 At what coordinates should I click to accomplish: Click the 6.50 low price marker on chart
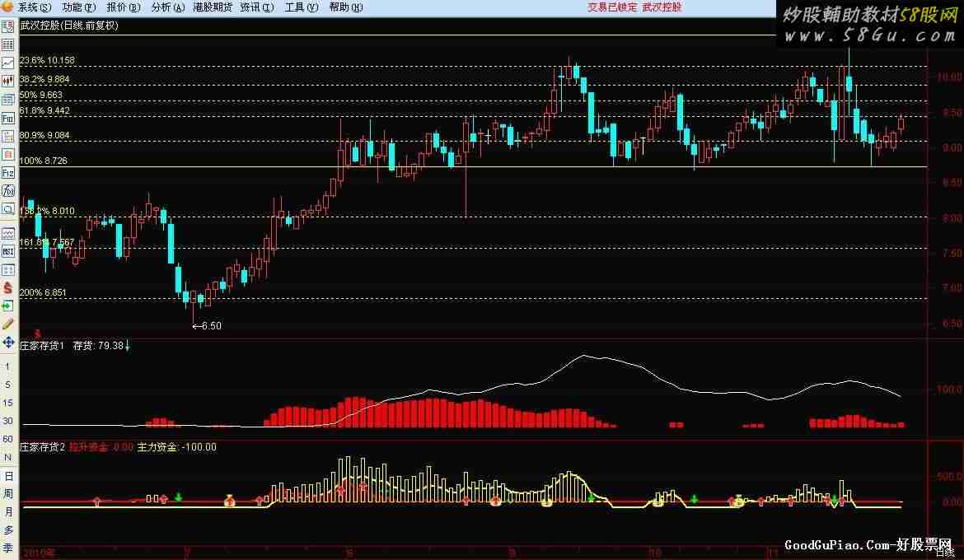[x=209, y=326]
